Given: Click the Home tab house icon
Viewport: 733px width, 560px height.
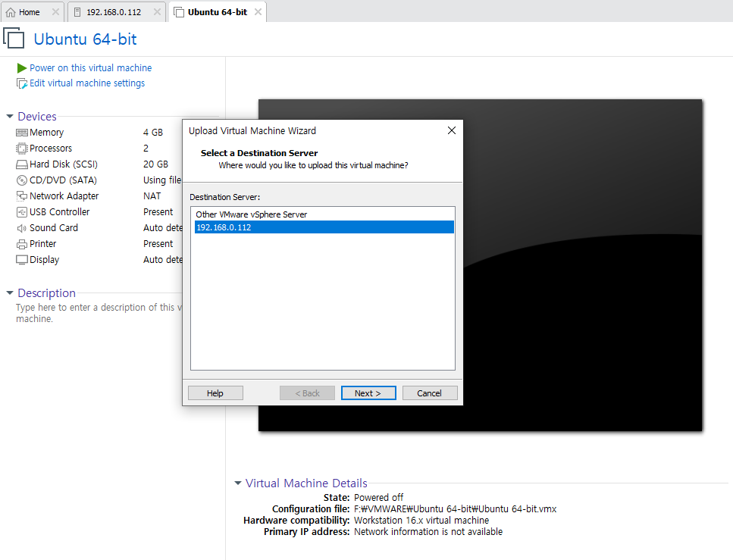Looking at the screenshot, I should (11, 12).
